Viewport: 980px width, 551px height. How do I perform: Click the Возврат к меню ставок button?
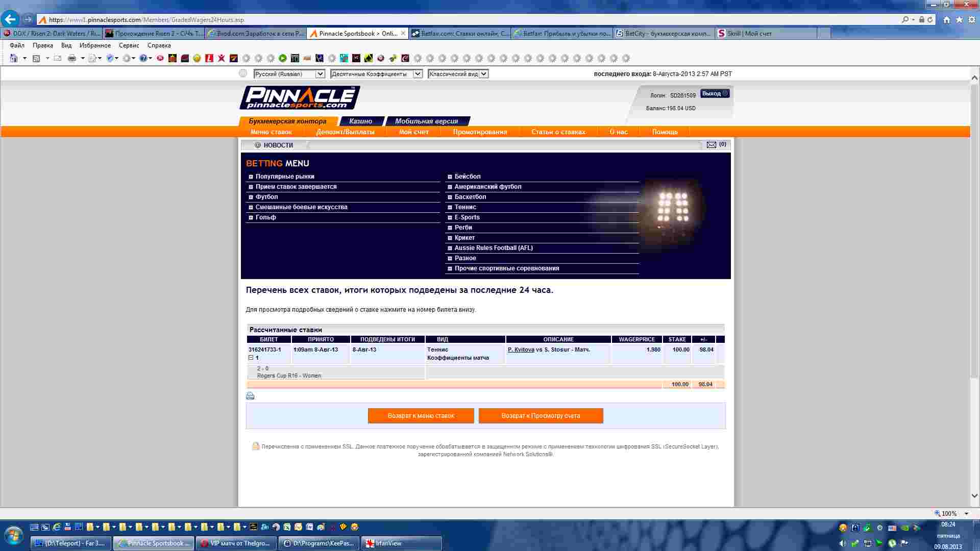pyautogui.click(x=421, y=416)
